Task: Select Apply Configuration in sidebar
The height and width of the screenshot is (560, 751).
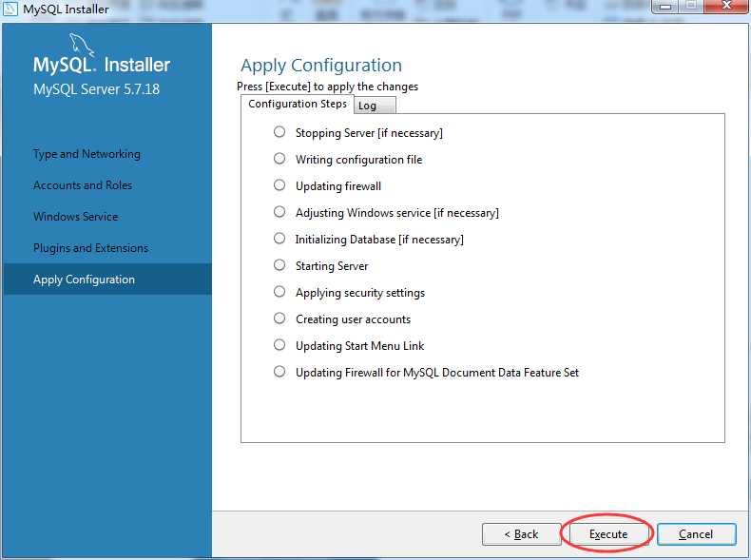Action: coord(107,280)
